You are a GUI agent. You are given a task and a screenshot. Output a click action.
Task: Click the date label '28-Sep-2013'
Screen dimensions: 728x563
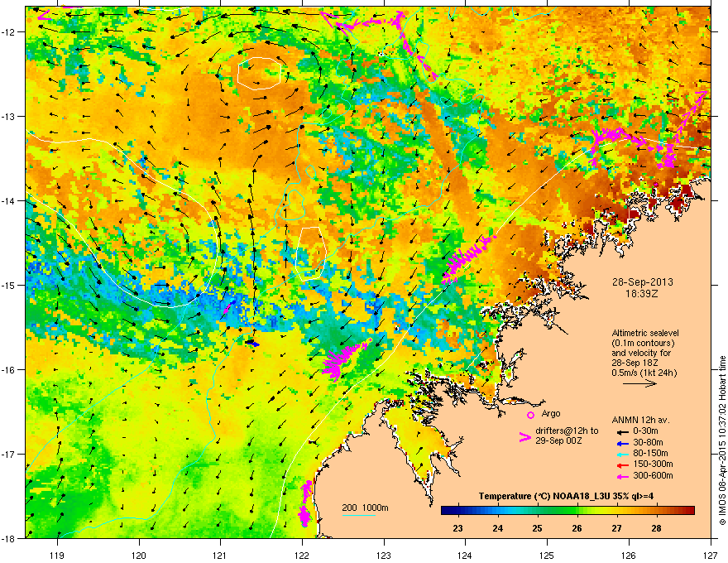pos(642,282)
